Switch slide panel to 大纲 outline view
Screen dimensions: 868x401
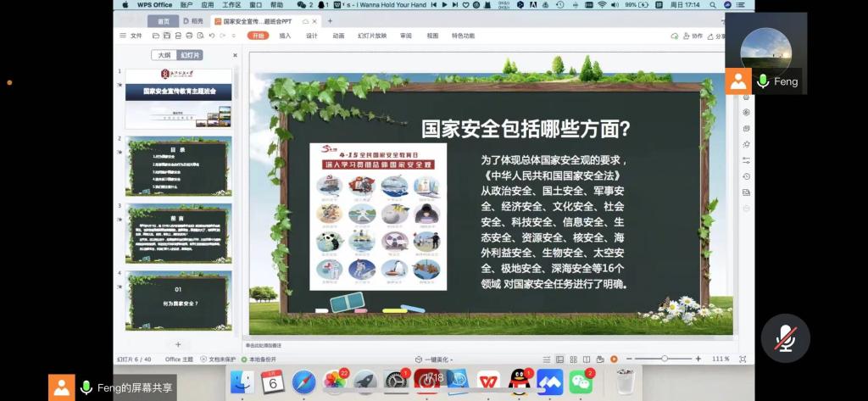pyautogui.click(x=163, y=55)
